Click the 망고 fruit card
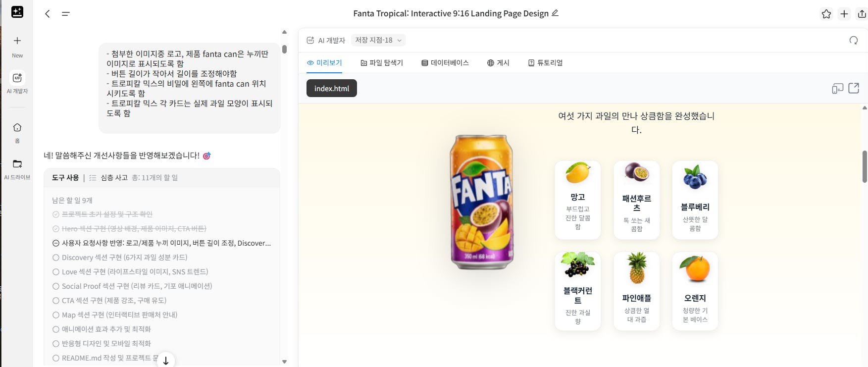This screenshot has width=868, height=367. pyautogui.click(x=578, y=200)
